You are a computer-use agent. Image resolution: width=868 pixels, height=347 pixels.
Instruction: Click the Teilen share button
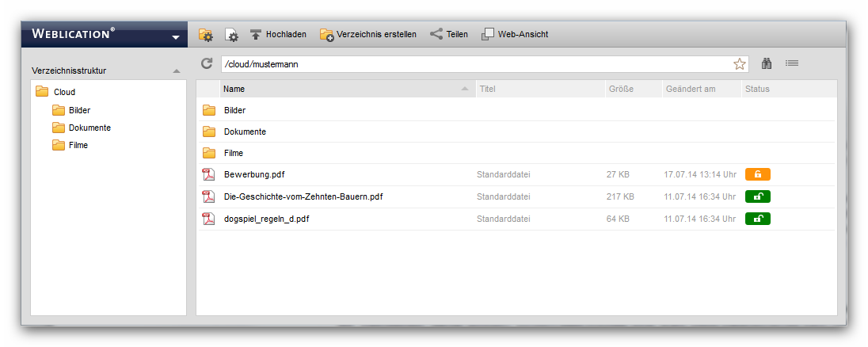(449, 34)
